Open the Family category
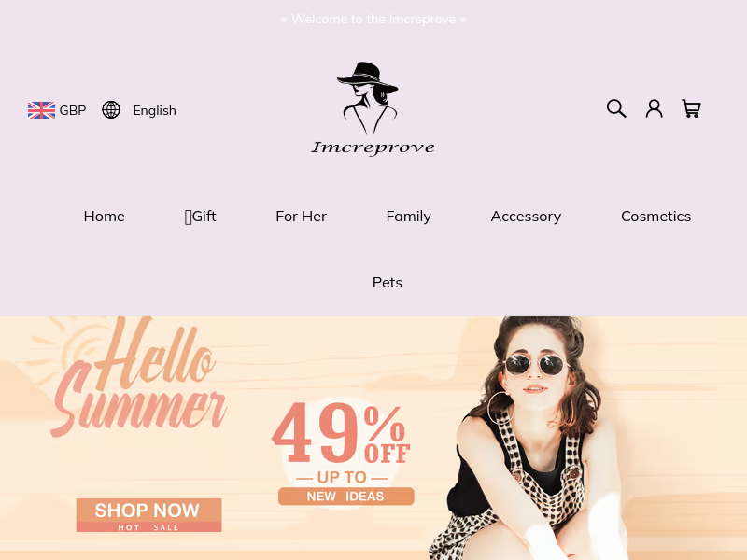 tap(409, 217)
